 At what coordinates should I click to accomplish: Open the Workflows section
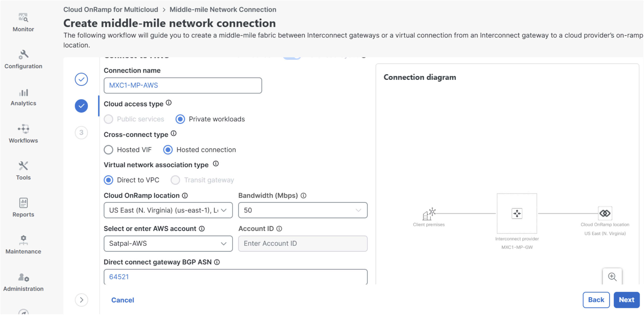(23, 134)
